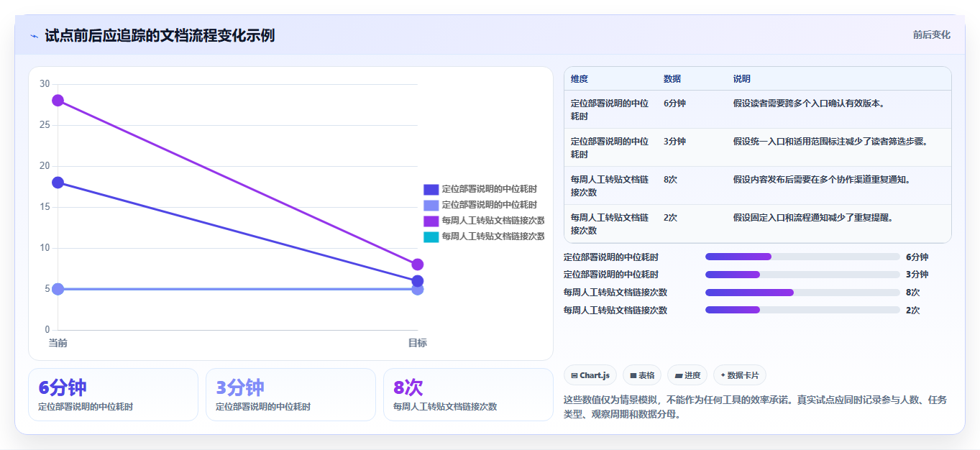Image resolution: width=980 pixels, height=450 pixels.
Task: Click the 说明 table column header
Action: tap(742, 79)
